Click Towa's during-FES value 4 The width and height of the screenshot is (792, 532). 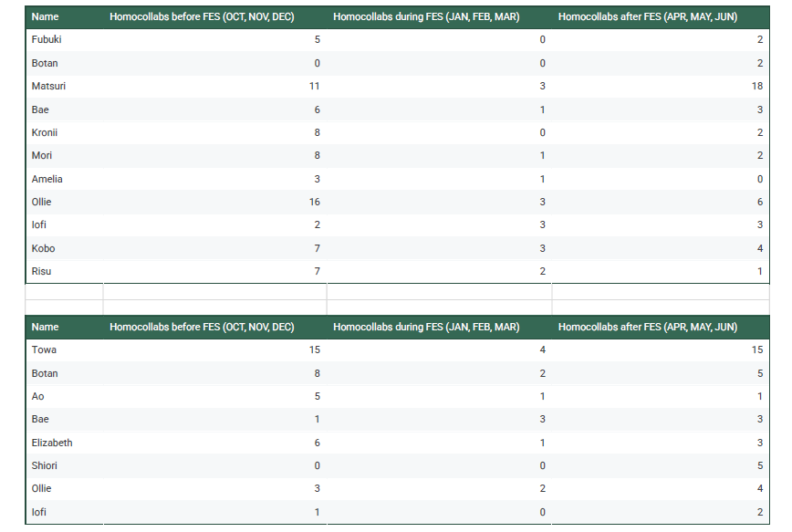click(543, 349)
